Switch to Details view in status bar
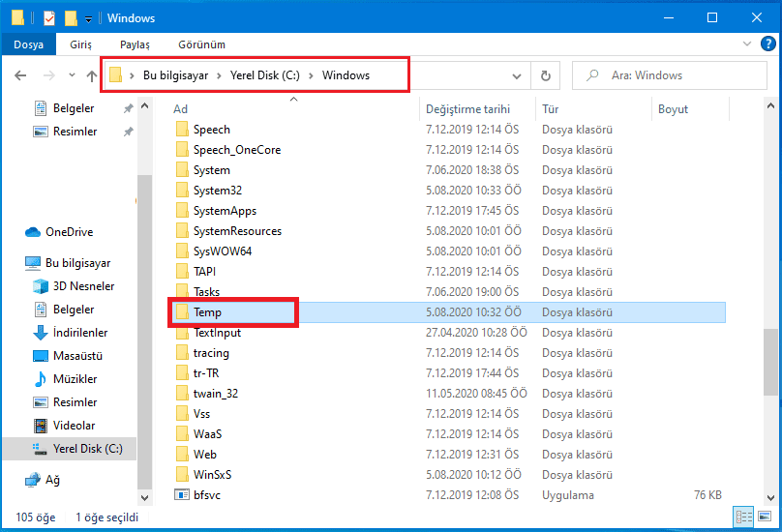 click(x=743, y=517)
